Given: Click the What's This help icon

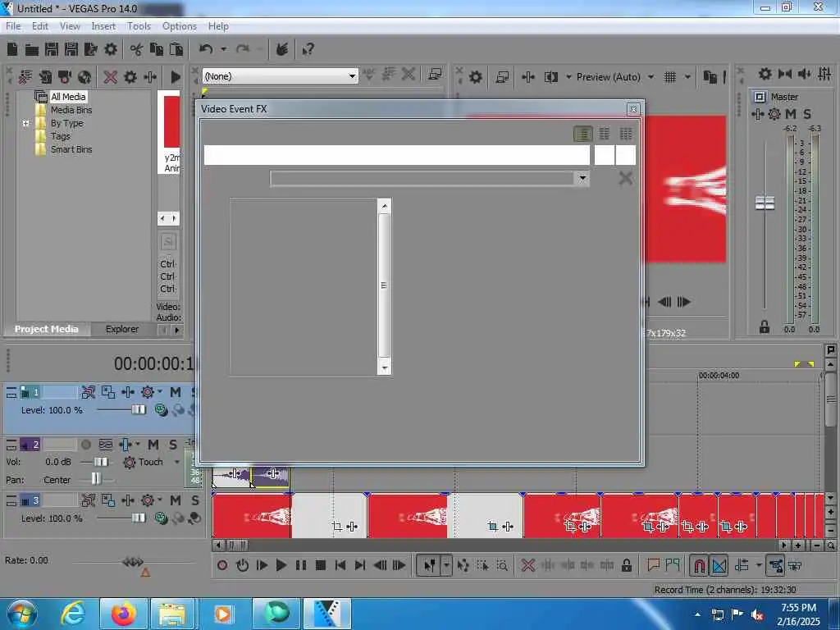Looking at the screenshot, I should (308, 50).
